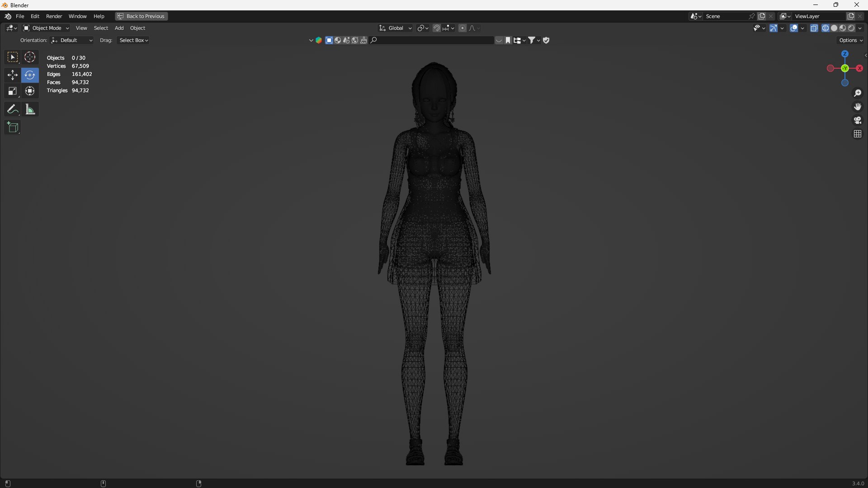Viewport: 868px width, 488px height.
Task: Select the Transform tool
Action: click(x=30, y=91)
